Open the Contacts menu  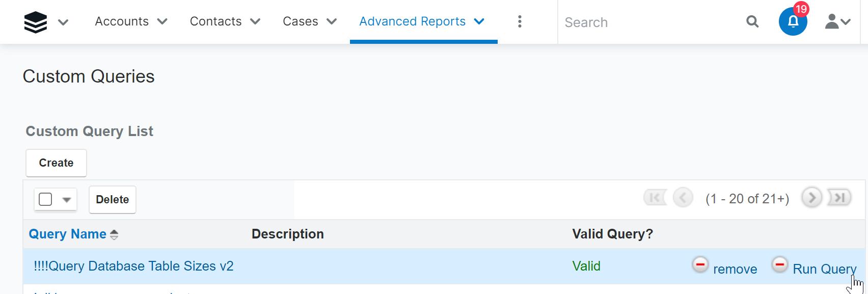(215, 21)
